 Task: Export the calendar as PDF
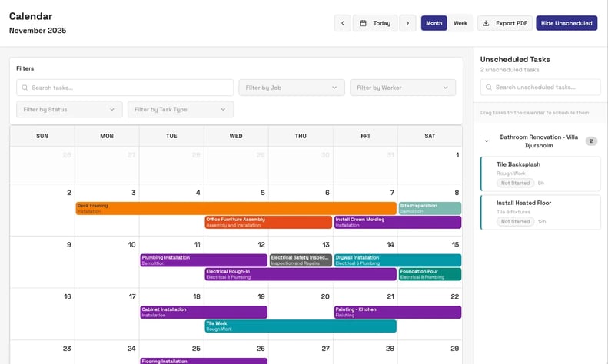point(505,23)
